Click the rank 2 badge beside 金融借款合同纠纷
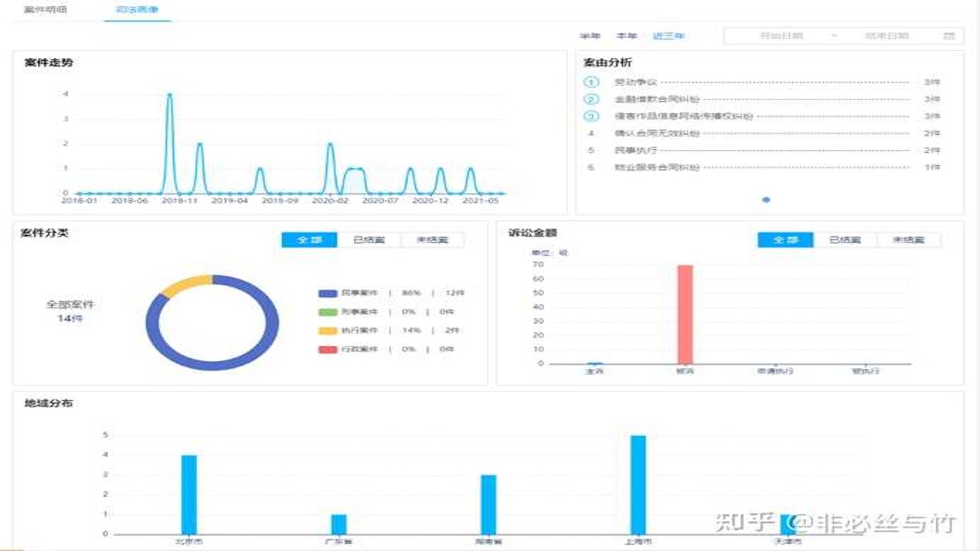The height and width of the screenshot is (551, 980). (x=590, y=99)
